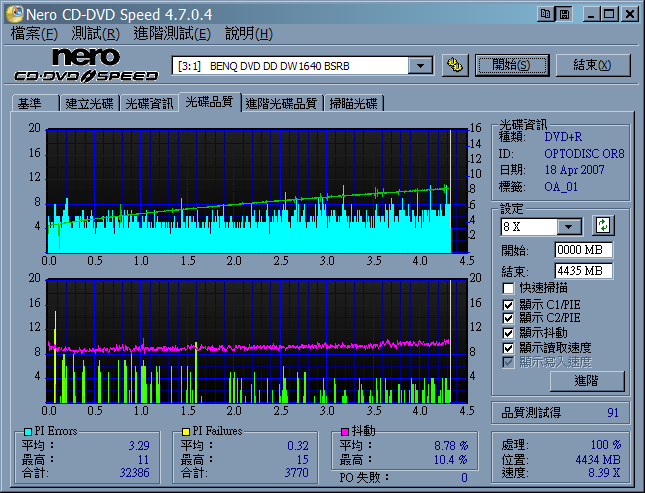Switch to the 基準 tab
The image size is (645, 493).
[35, 103]
